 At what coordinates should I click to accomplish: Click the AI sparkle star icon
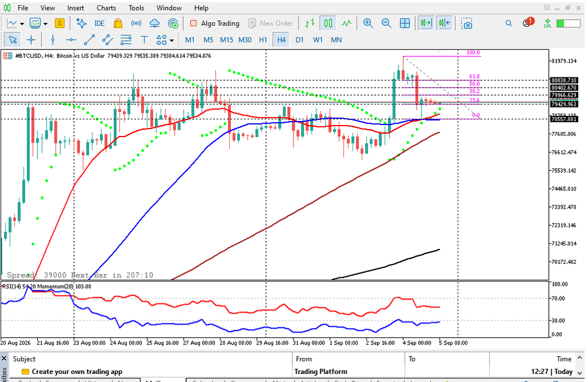[x=81, y=23]
